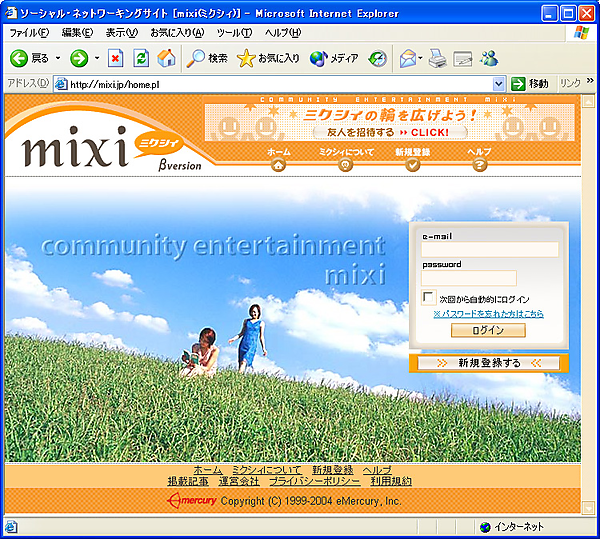
Task: Open the forgot password link
Action: tap(488, 313)
